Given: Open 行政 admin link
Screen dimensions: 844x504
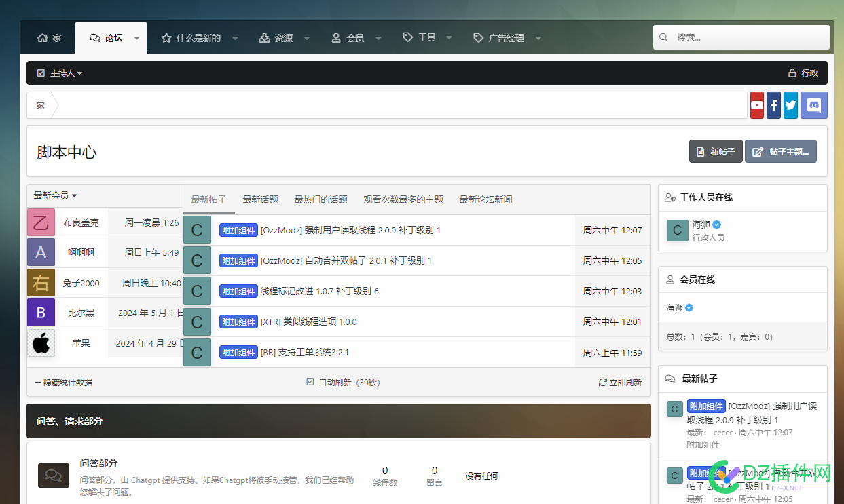Looking at the screenshot, I should tap(803, 73).
